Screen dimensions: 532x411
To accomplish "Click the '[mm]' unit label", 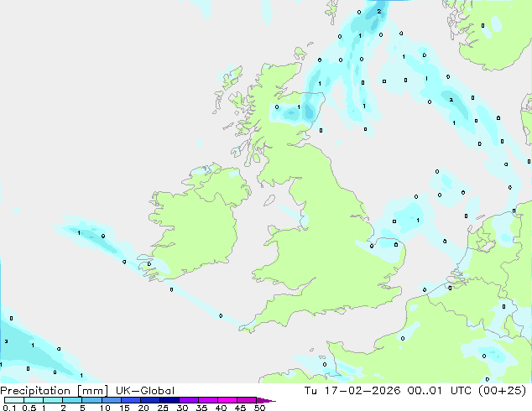I will pyautogui.click(x=92, y=391).
